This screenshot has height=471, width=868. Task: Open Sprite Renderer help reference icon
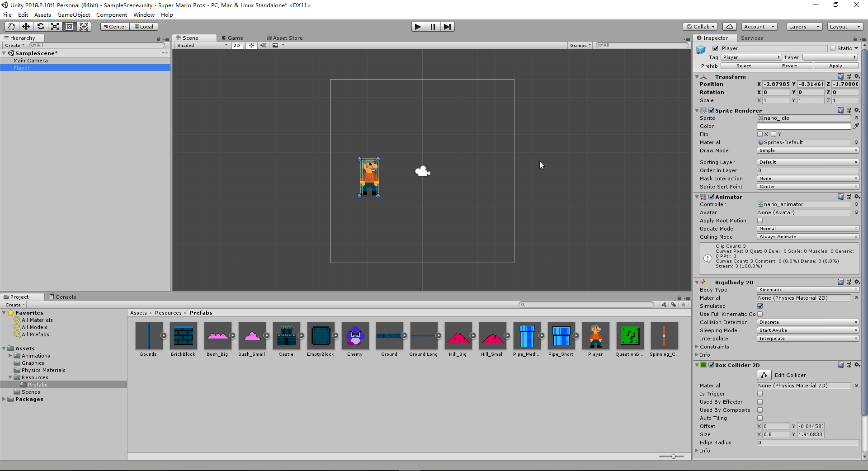click(x=840, y=110)
